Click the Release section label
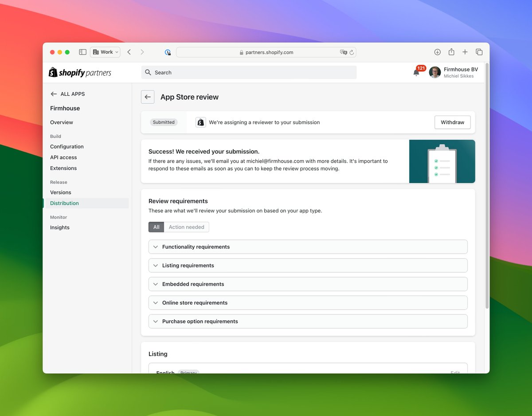This screenshot has width=532, height=416. [59, 182]
